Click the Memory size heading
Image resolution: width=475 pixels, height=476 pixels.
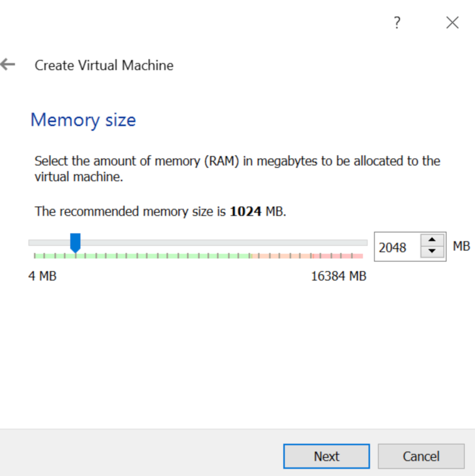coord(83,120)
